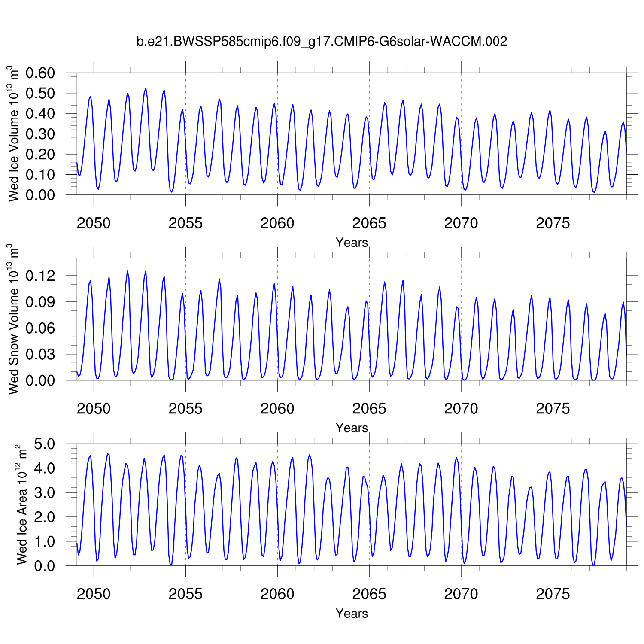Click the Wed Snow Volume y-axis label

[x=14, y=319]
